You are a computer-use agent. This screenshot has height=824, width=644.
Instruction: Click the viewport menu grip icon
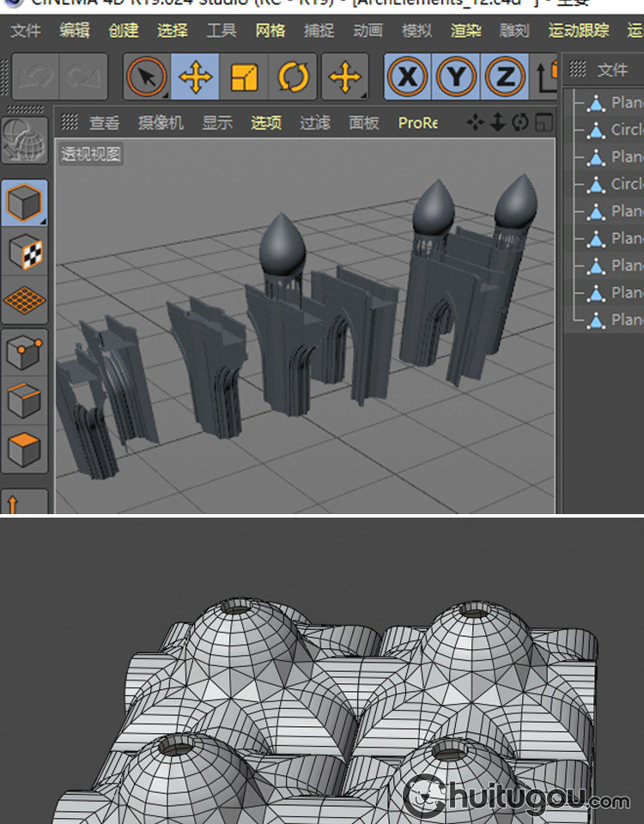pyautogui.click(x=70, y=122)
